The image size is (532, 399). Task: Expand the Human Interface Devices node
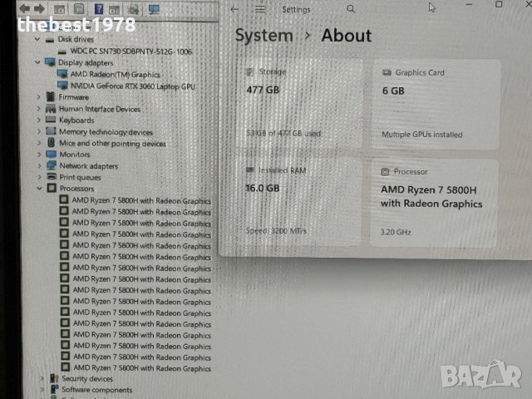tap(38, 109)
